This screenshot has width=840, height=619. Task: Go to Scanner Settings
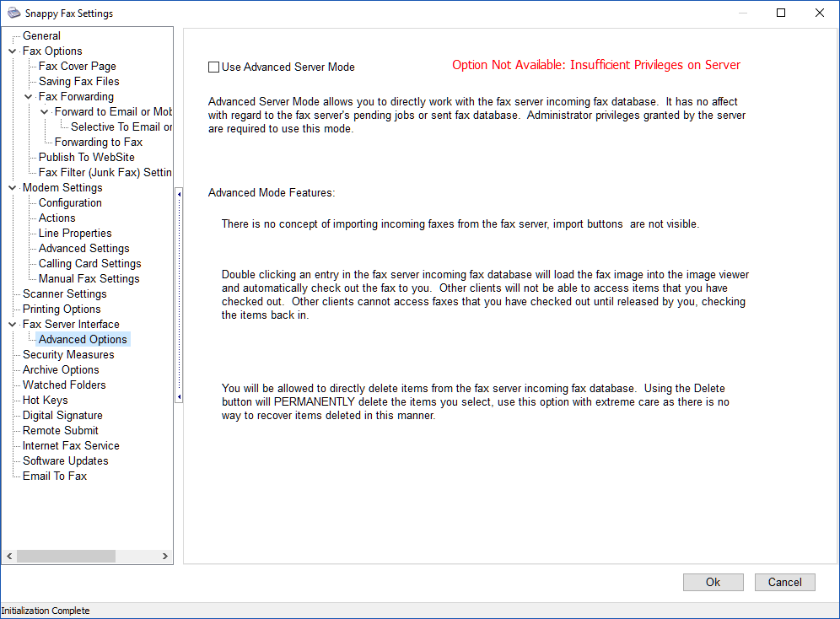coord(64,294)
